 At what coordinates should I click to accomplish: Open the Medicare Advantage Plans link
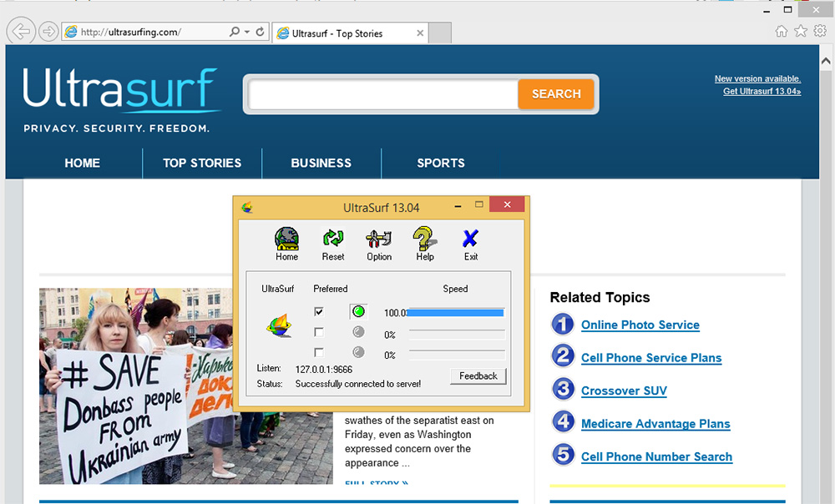coord(655,424)
